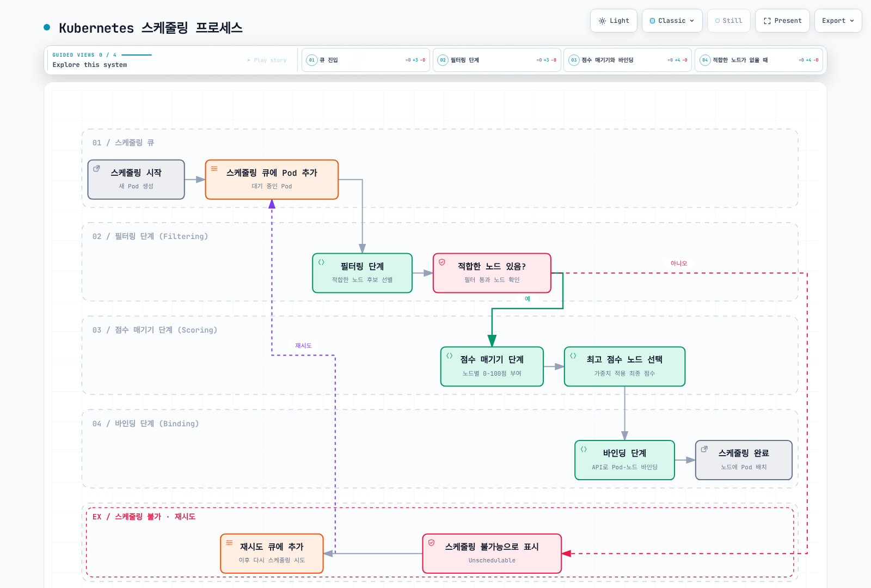Enter Present fullscreen mode
The image size is (871, 588).
pos(782,21)
